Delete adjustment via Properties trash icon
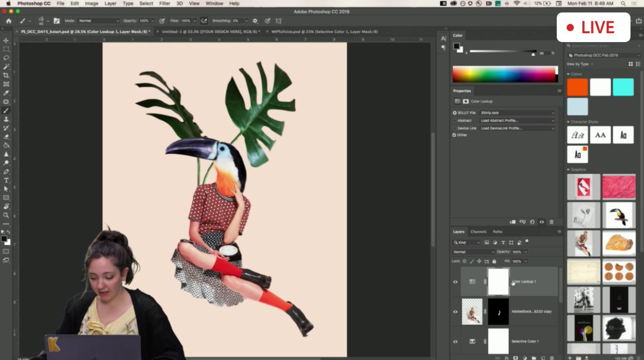This screenshot has width=644, height=360. (552, 222)
